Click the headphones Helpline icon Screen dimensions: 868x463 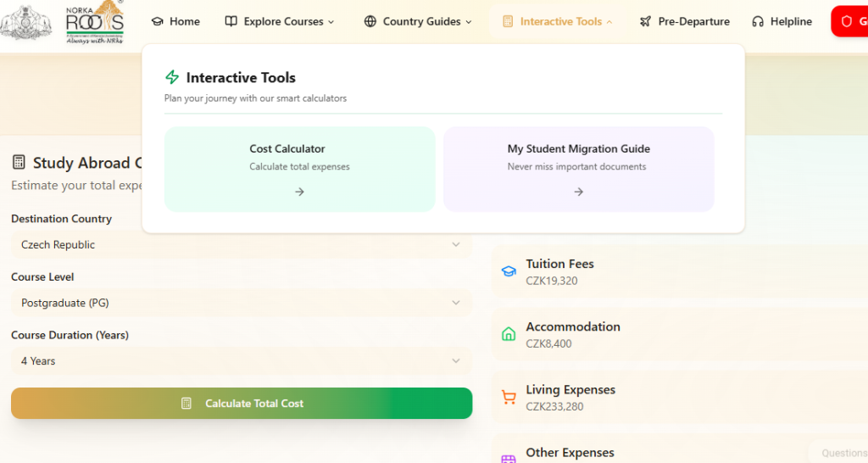coord(758,21)
